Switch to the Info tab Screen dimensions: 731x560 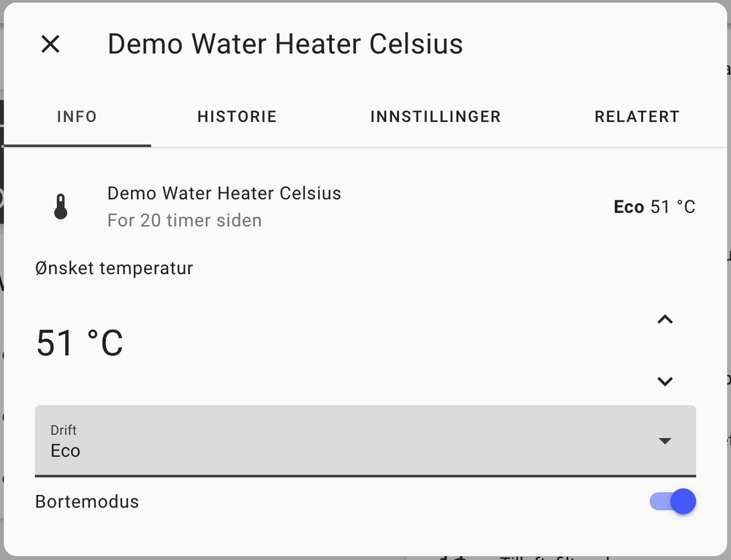[x=77, y=117]
